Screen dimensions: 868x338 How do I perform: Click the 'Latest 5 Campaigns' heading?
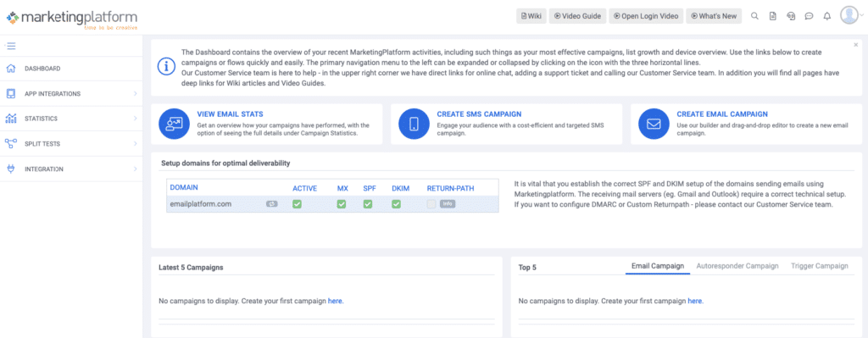(x=191, y=267)
